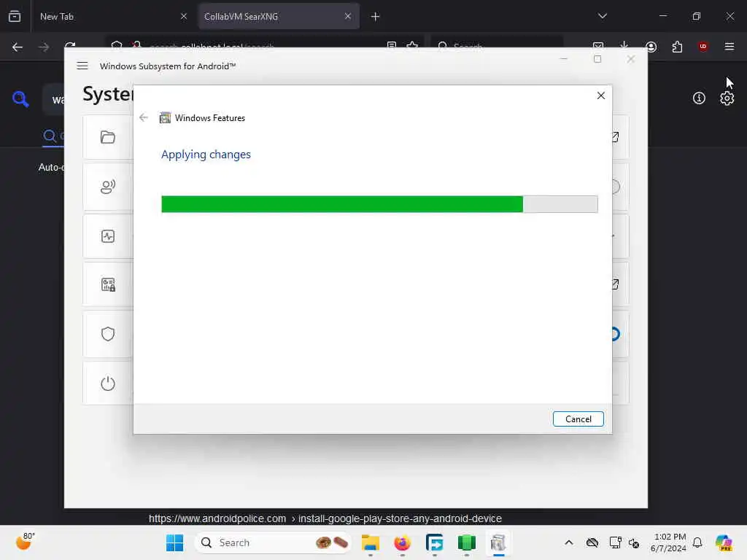This screenshot has width=747, height=560.
Task: Show hidden system tray icons
Action: (x=569, y=542)
